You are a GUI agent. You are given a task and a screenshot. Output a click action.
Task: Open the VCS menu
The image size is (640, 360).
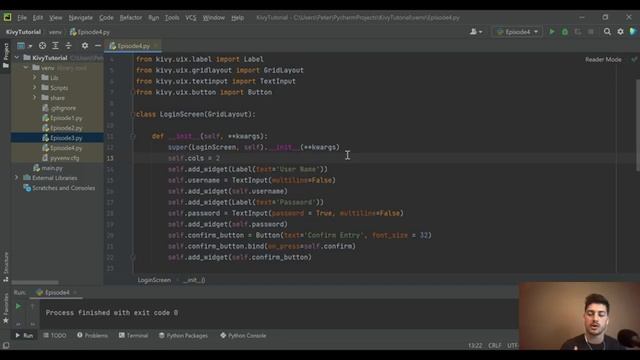tap(191, 18)
